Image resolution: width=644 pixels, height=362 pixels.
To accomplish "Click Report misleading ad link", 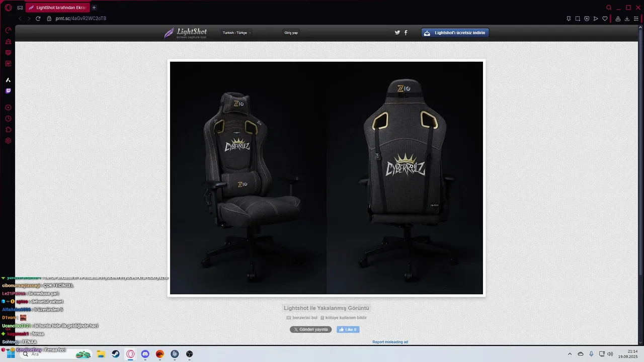I will (x=390, y=342).
